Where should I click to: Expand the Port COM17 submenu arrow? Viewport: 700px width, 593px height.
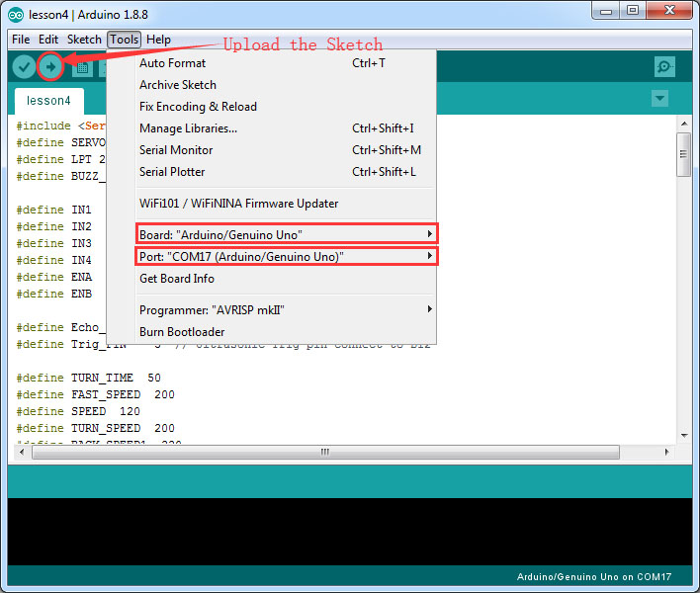point(429,256)
